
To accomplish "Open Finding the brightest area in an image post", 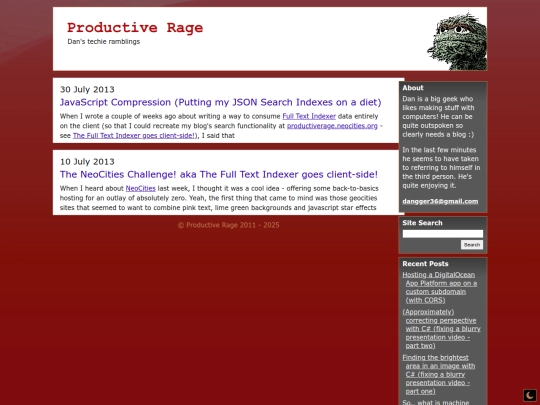I will 439,374.
